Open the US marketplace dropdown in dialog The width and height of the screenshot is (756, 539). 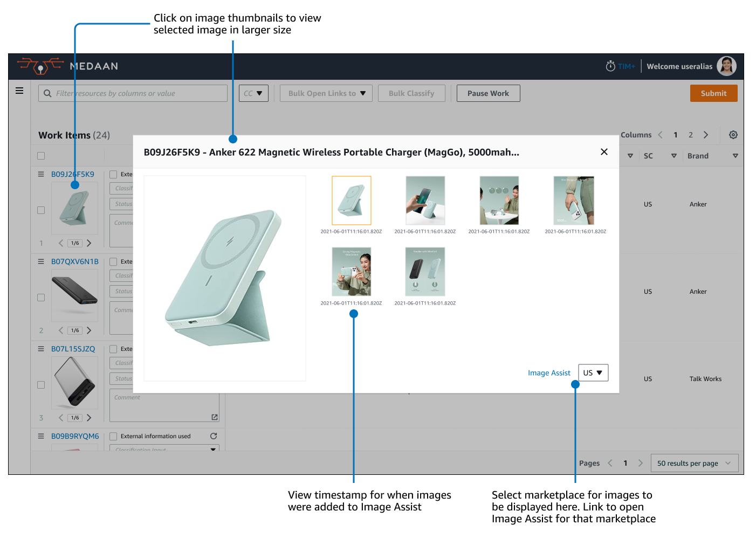coord(593,372)
